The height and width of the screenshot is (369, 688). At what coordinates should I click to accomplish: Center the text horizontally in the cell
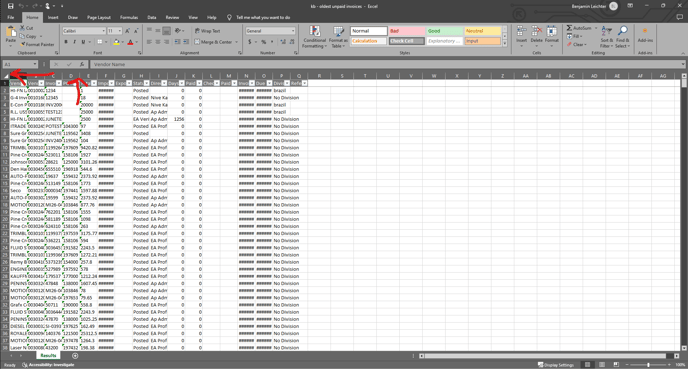[x=158, y=42]
